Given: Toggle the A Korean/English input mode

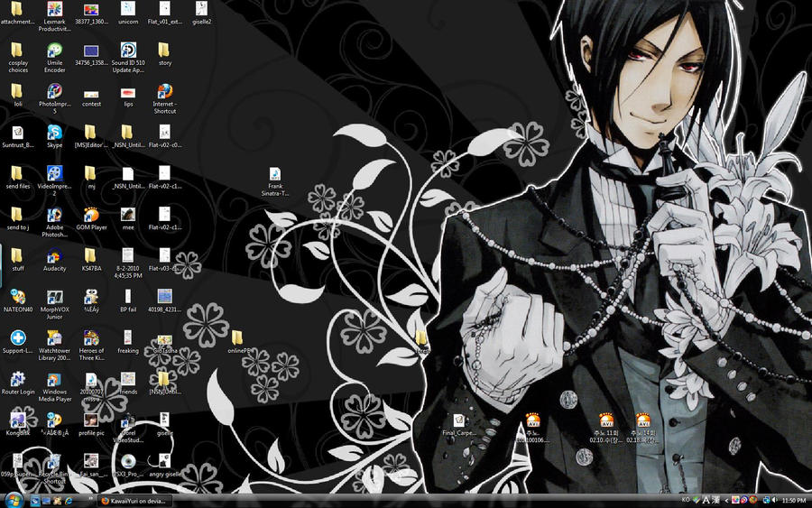Looking at the screenshot, I should 706,500.
